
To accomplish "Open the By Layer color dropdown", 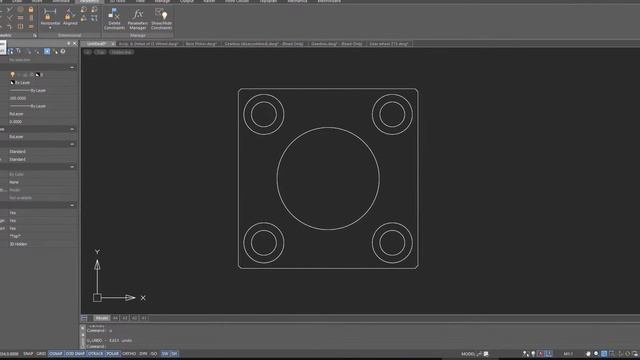I will click(43, 82).
